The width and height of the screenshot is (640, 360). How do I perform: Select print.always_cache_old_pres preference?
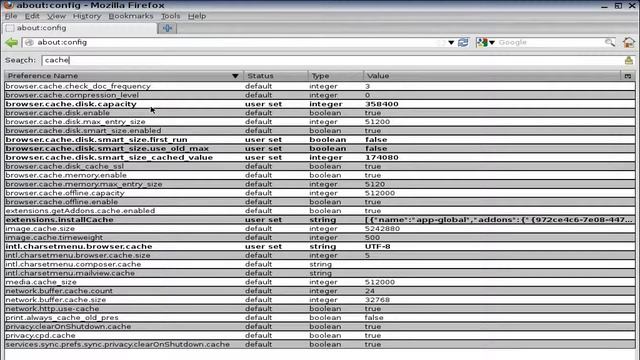[x=320, y=318]
